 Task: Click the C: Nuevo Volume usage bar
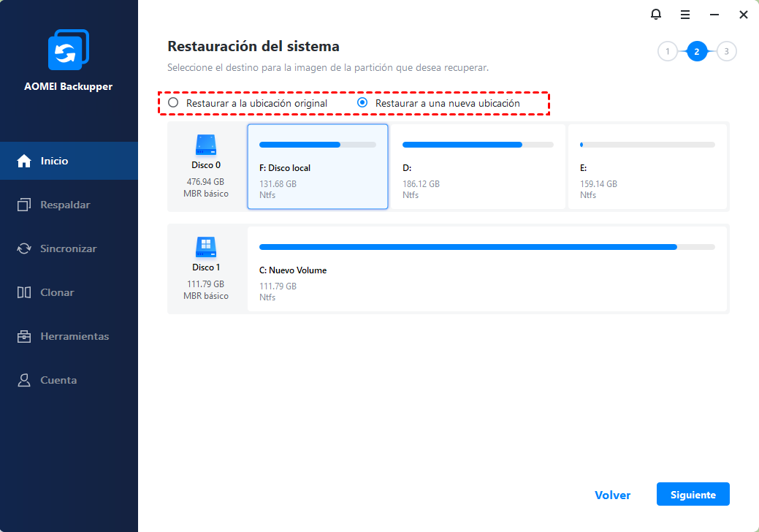[x=487, y=247]
